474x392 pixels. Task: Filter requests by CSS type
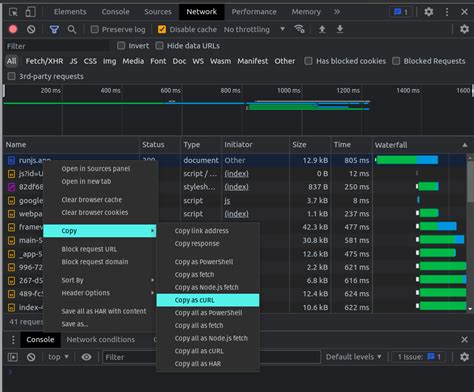[90, 61]
